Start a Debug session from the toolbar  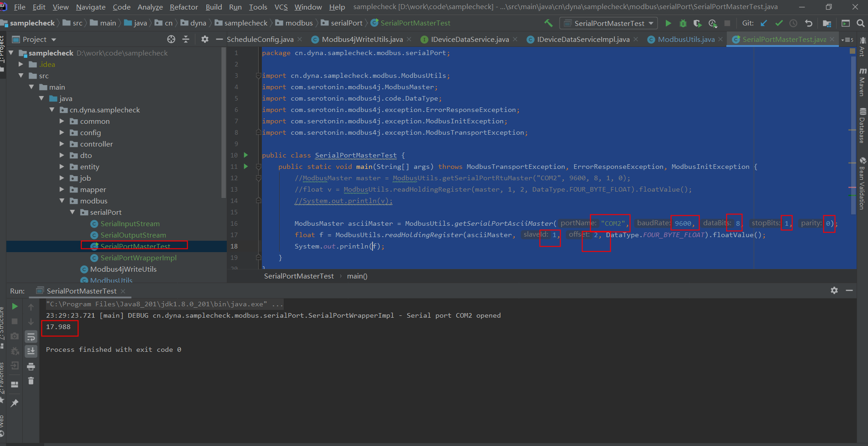[x=683, y=23]
